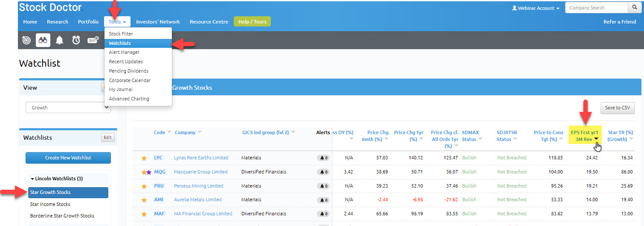
Task: Open the Research menu
Action: (58, 22)
